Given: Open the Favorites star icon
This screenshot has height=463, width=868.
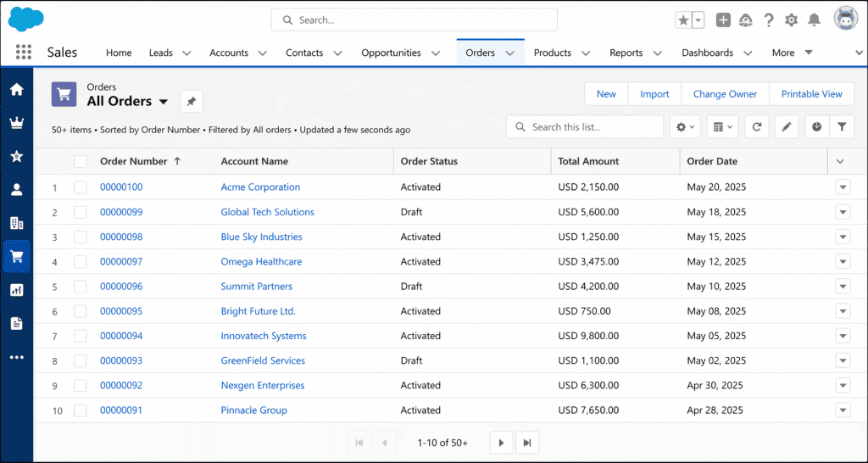Looking at the screenshot, I should pyautogui.click(x=684, y=20).
